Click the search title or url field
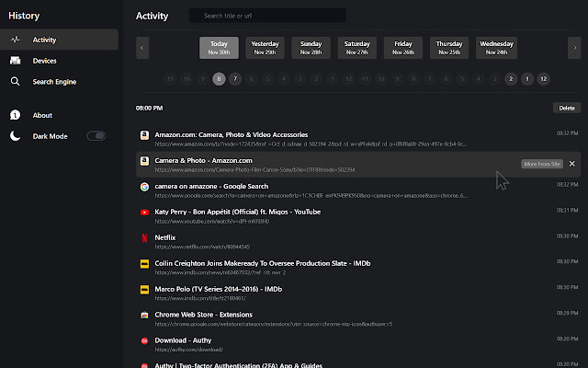 [x=267, y=16]
